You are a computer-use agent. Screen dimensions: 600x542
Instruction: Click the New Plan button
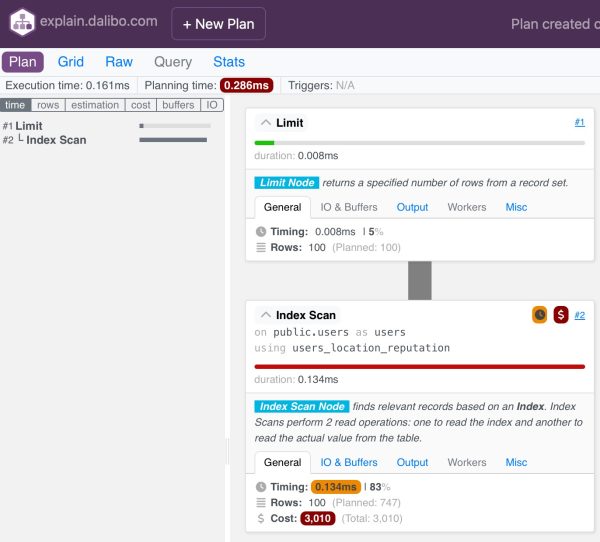click(x=218, y=23)
